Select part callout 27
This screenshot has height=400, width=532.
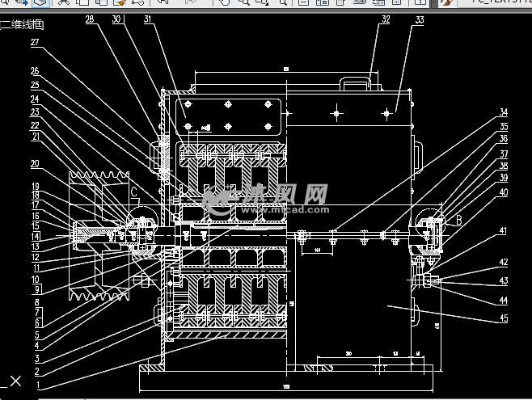pos(35,42)
